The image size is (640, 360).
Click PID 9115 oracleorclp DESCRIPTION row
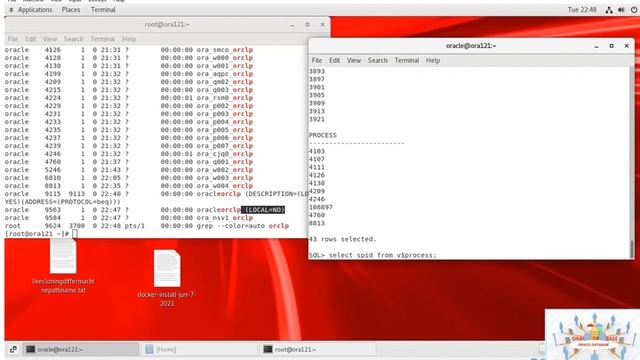[156, 194]
